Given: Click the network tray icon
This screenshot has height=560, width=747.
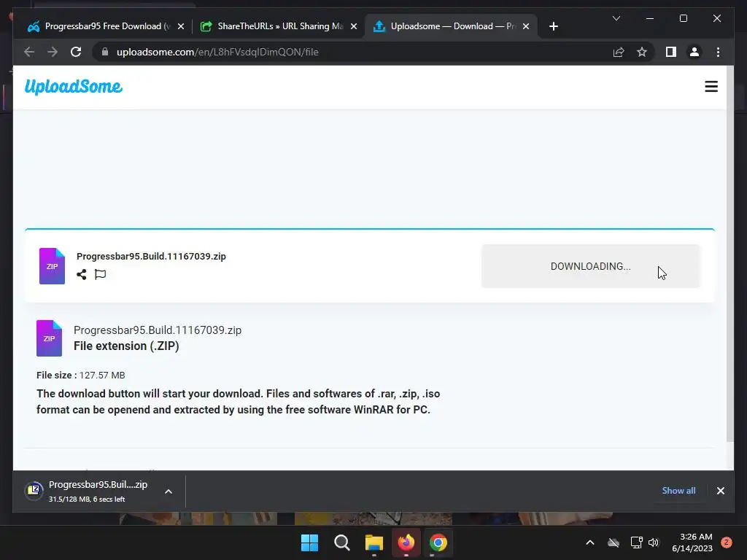Looking at the screenshot, I should click(x=636, y=542).
